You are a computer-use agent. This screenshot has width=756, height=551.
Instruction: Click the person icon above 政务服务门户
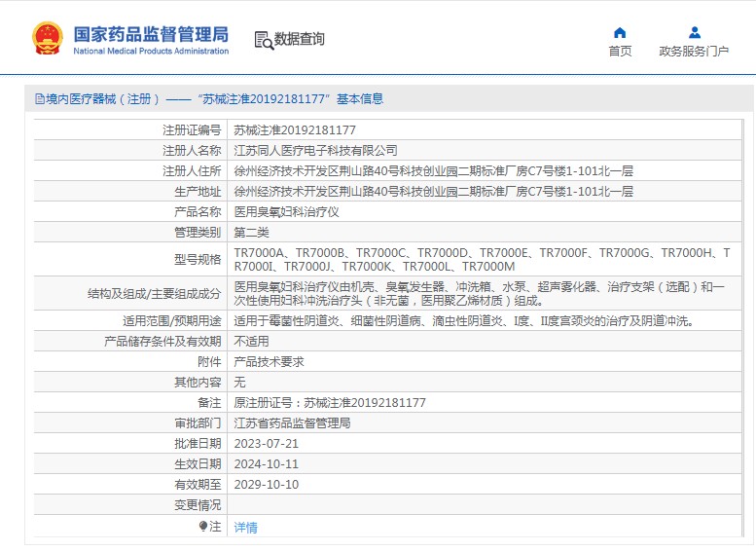pos(694,32)
